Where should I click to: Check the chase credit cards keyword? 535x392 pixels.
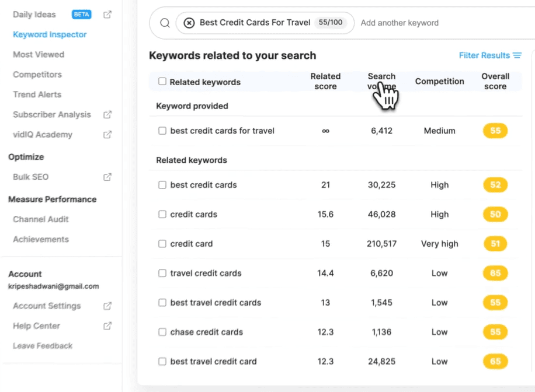click(x=162, y=332)
